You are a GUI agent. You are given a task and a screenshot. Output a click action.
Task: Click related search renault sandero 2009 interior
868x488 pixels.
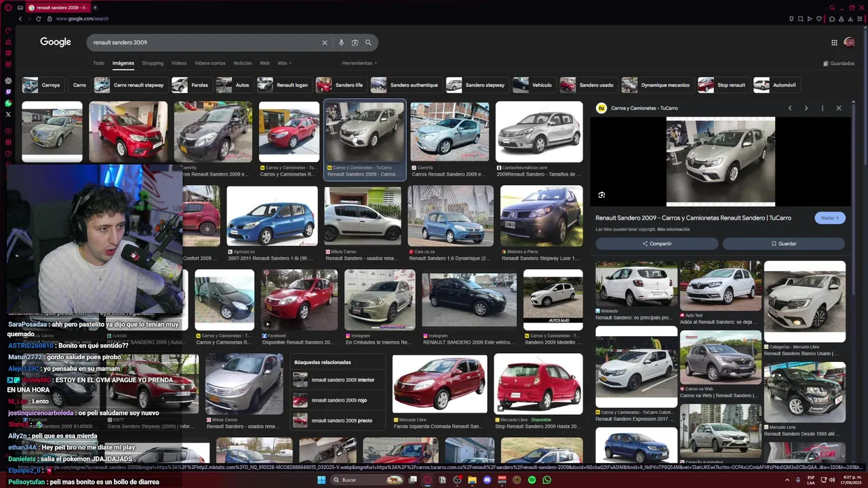click(x=339, y=380)
